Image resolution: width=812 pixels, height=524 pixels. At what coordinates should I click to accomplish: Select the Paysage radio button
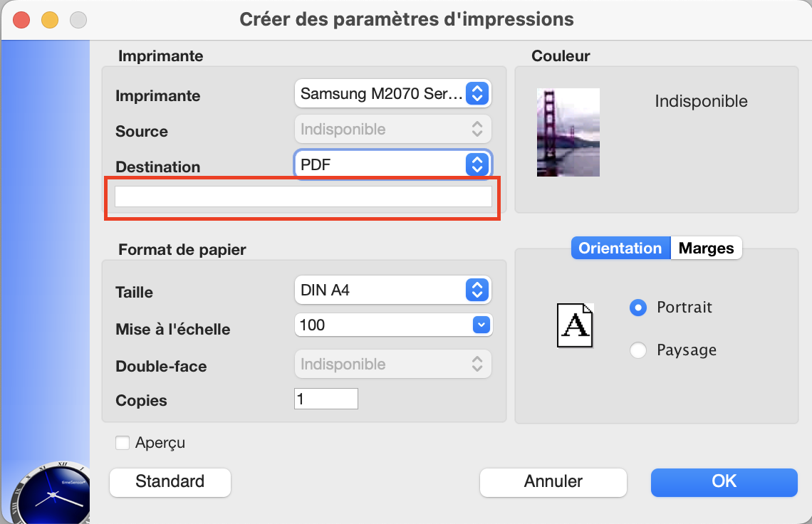point(638,350)
